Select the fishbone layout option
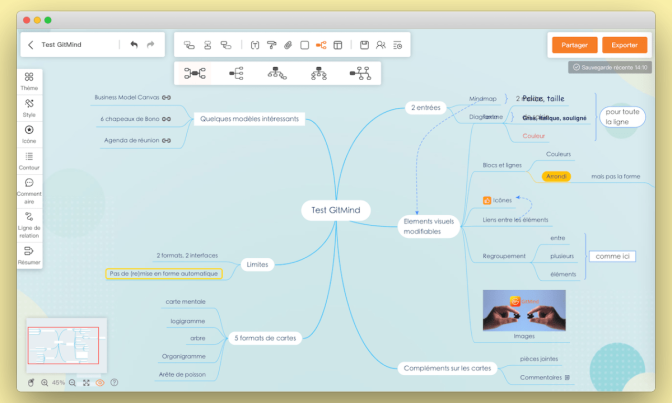The height and width of the screenshot is (403, 672). pyautogui.click(x=360, y=72)
